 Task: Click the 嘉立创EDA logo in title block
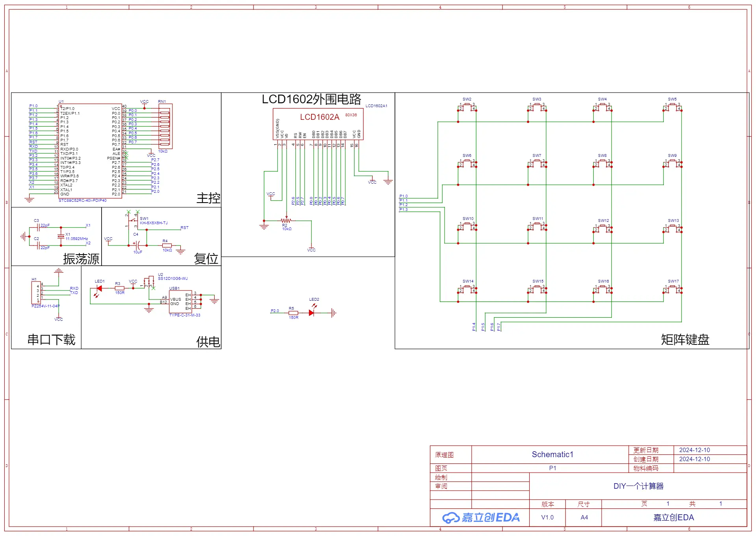481,517
